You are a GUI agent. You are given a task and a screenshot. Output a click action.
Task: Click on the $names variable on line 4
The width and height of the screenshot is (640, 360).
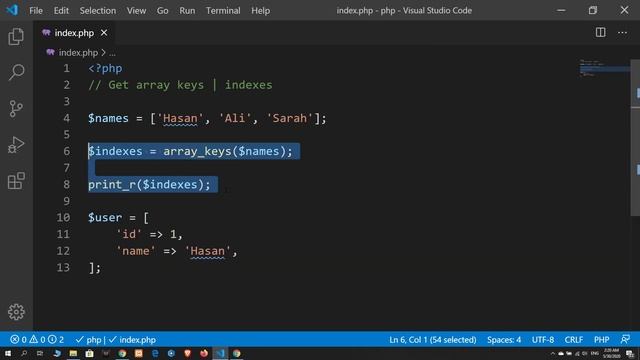coord(109,118)
